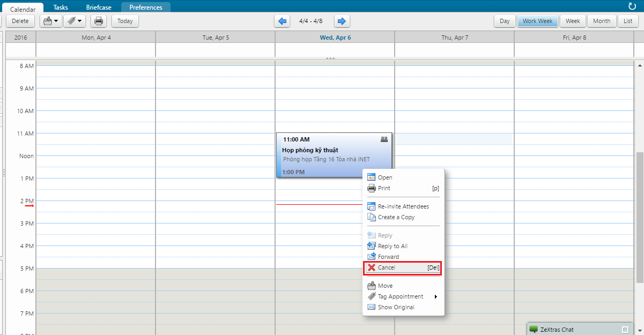Choose Print from the context menu
Image resolution: width=644 pixels, height=335 pixels.
(x=404, y=188)
